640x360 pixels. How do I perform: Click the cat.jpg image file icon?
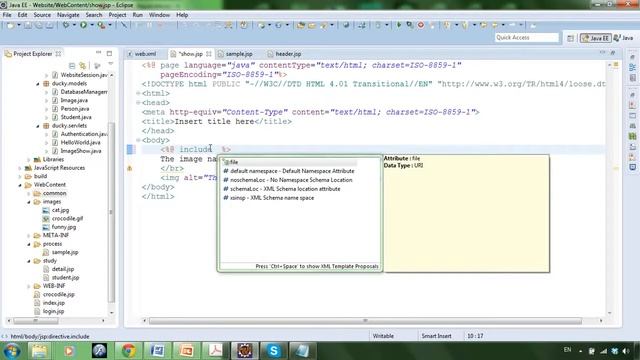tap(46, 210)
